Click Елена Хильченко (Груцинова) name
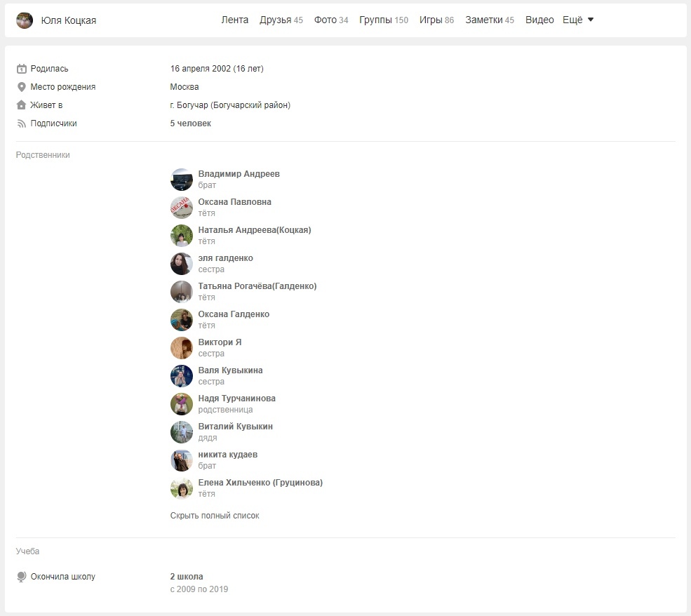The height and width of the screenshot is (616, 691). 260,483
